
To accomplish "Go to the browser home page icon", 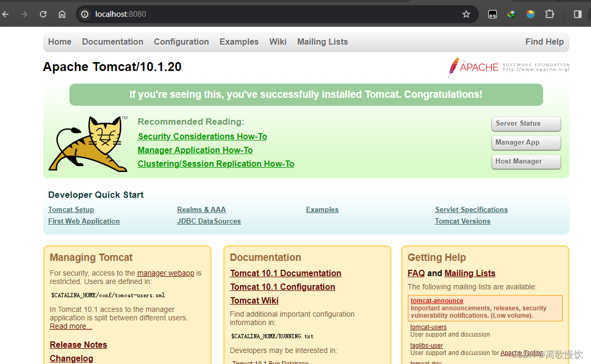I will pos(62,14).
